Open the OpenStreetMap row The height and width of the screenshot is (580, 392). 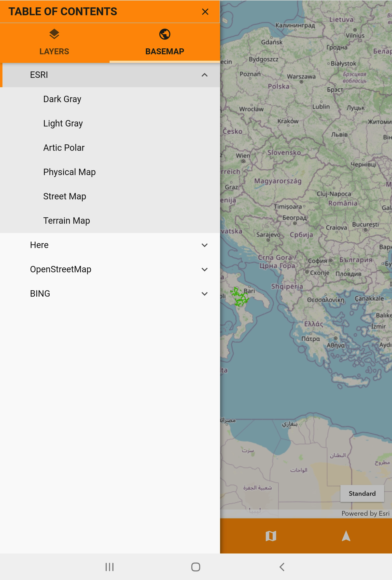[x=110, y=269]
